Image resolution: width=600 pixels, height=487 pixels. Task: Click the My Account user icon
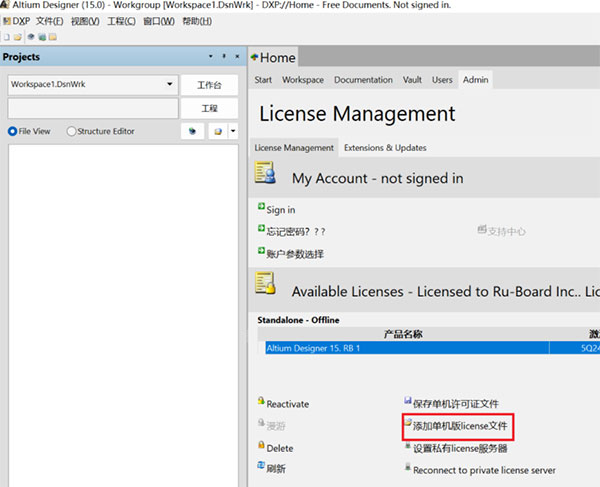click(265, 173)
